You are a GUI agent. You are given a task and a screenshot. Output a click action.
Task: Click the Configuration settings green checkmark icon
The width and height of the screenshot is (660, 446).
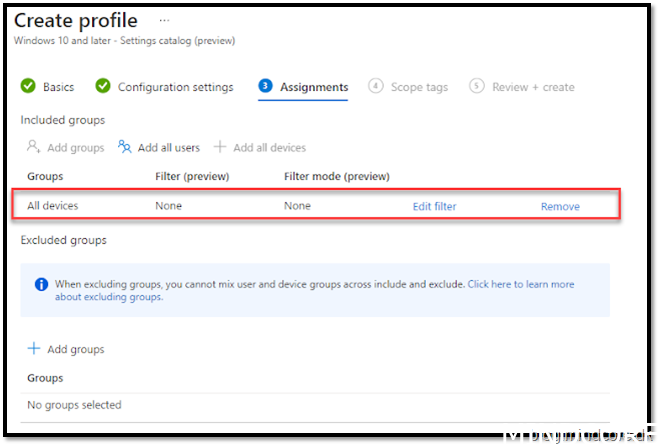tap(103, 87)
